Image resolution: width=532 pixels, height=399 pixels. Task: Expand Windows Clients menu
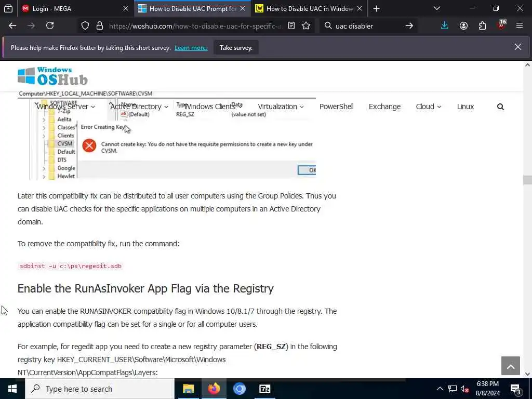pos(213,107)
